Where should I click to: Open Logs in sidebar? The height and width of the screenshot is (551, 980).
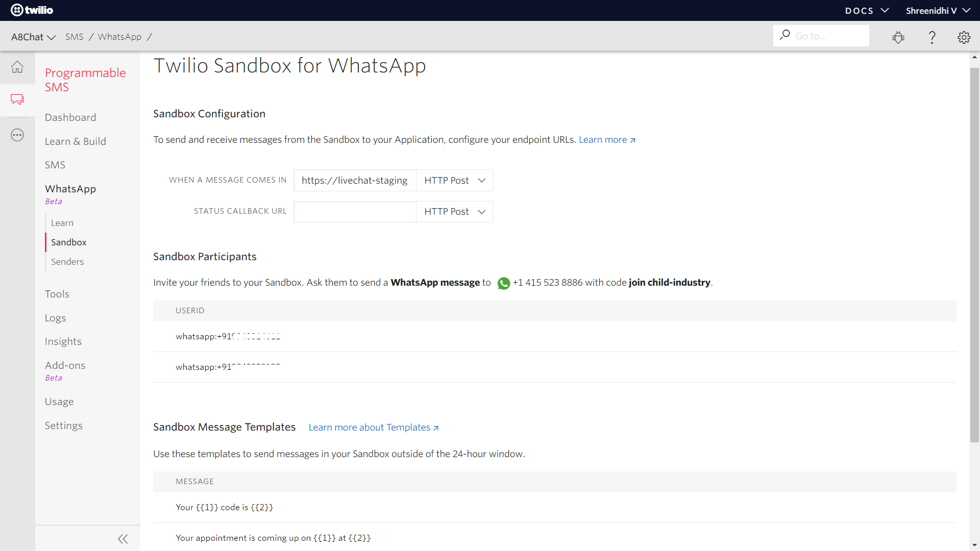pos(55,318)
